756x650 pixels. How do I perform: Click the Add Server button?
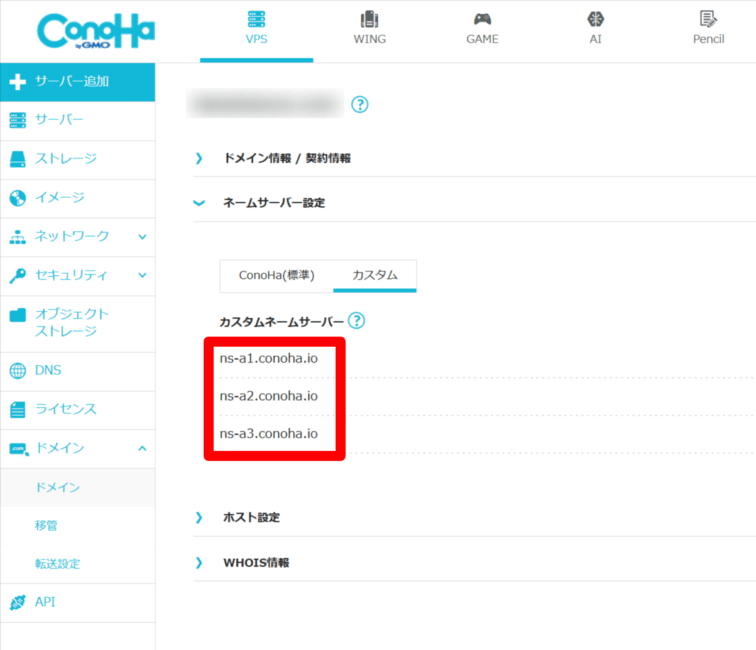tap(77, 81)
